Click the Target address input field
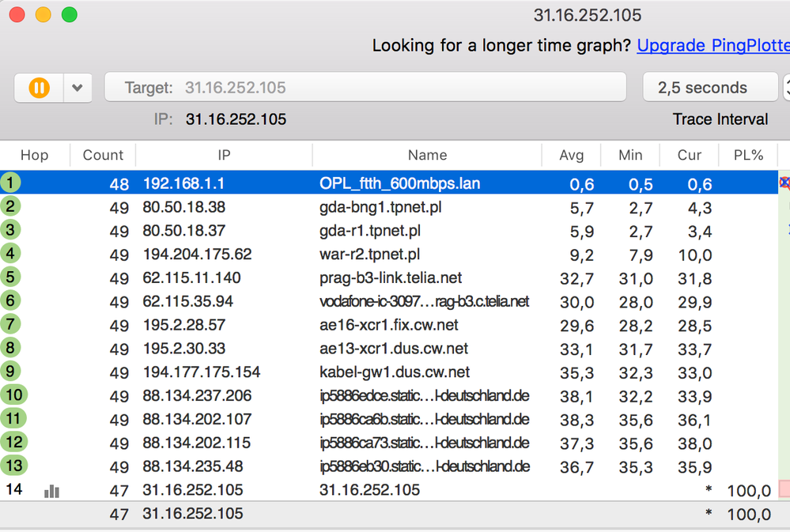The height and width of the screenshot is (532, 790). click(365, 88)
